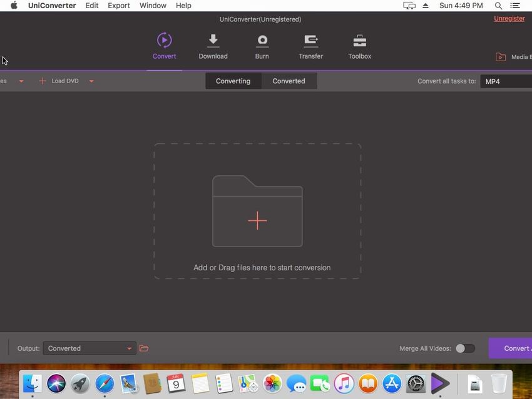Switch to the Converted tab
Viewport: 532px width, 399px height.
pos(289,81)
